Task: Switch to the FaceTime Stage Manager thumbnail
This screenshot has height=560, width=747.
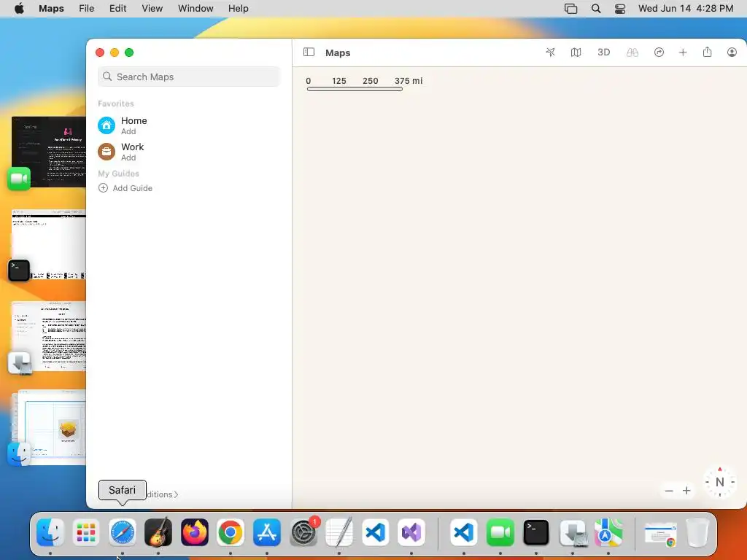Action: tap(49, 152)
